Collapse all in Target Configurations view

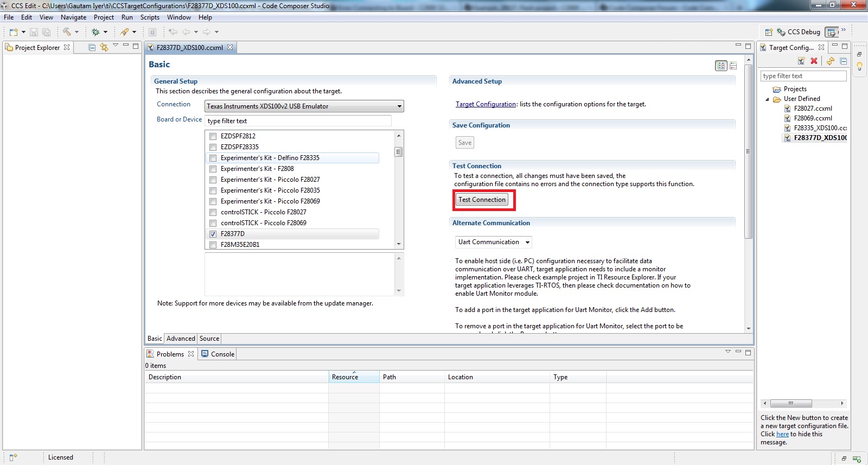844,61
